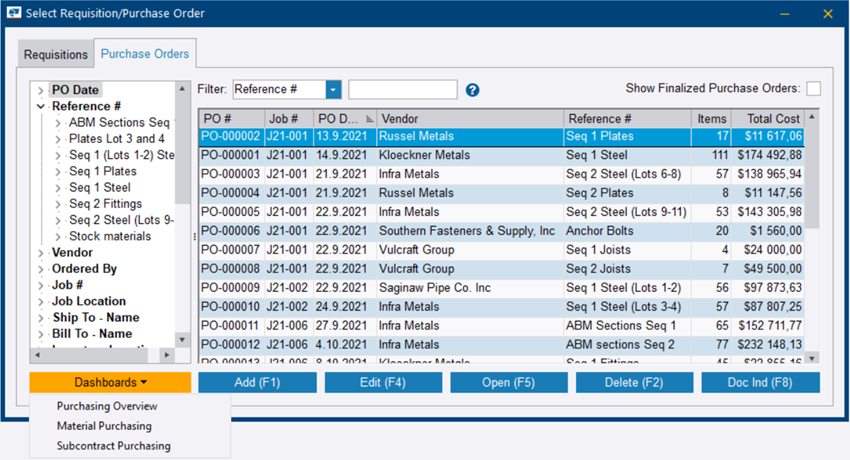Open the Filter field dropdown
850x460 pixels.
coord(333,90)
